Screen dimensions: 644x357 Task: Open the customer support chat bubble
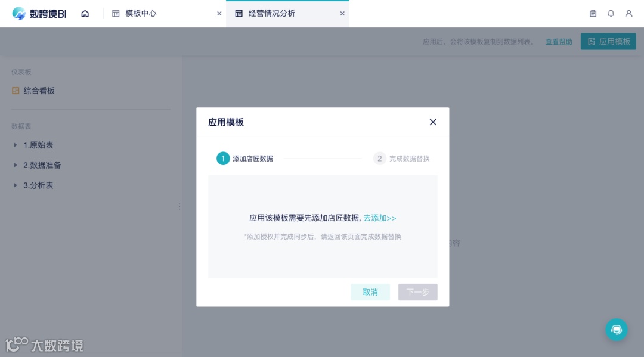point(617,330)
